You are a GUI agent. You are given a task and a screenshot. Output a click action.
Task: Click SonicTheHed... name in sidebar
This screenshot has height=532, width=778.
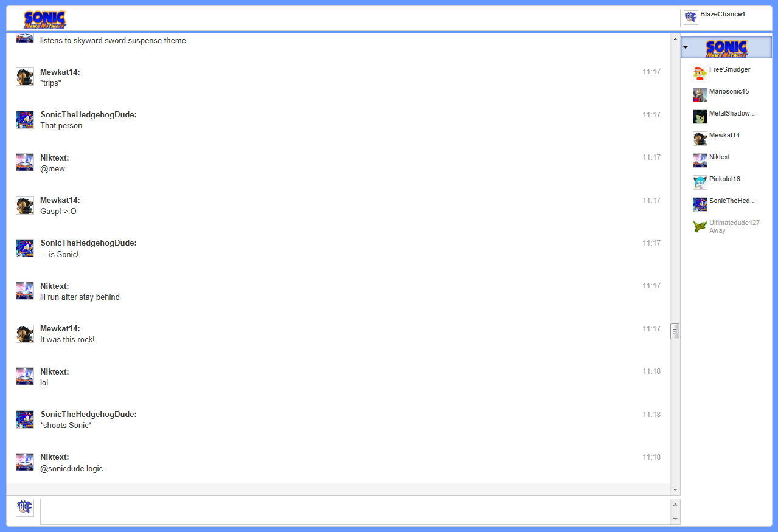coord(732,201)
